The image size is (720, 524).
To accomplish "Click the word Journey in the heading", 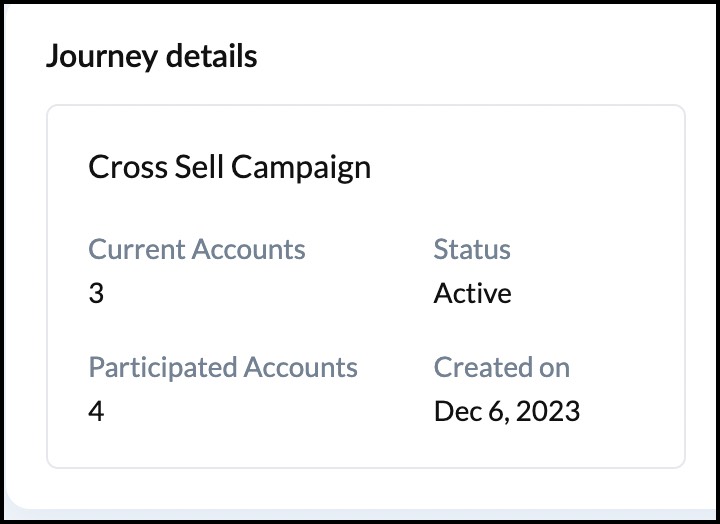I will click(x=98, y=56).
